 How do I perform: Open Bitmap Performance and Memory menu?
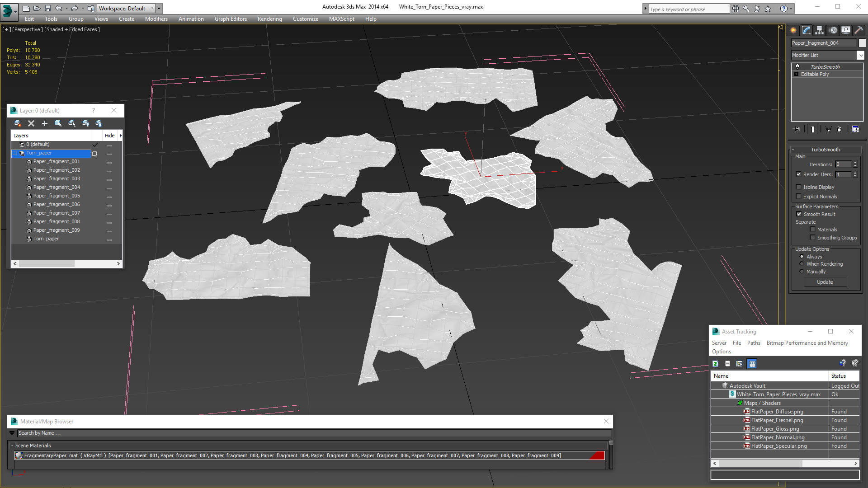pyautogui.click(x=807, y=343)
